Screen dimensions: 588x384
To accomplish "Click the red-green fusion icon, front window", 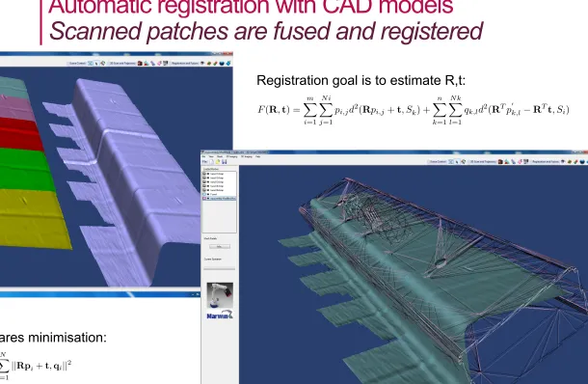I will [x=575, y=161].
